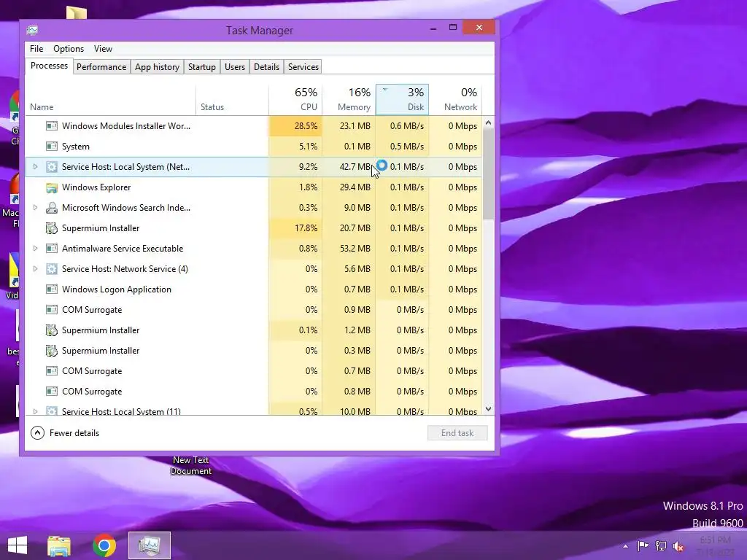Click the process list scroll down arrow
This screenshot has width=747, height=560.
(x=488, y=409)
